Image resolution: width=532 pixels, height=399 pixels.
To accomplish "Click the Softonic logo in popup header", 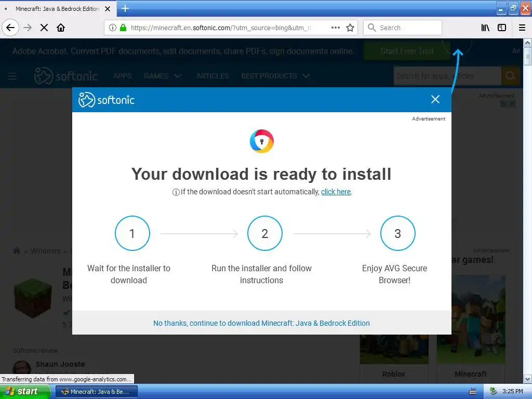I will (x=107, y=100).
